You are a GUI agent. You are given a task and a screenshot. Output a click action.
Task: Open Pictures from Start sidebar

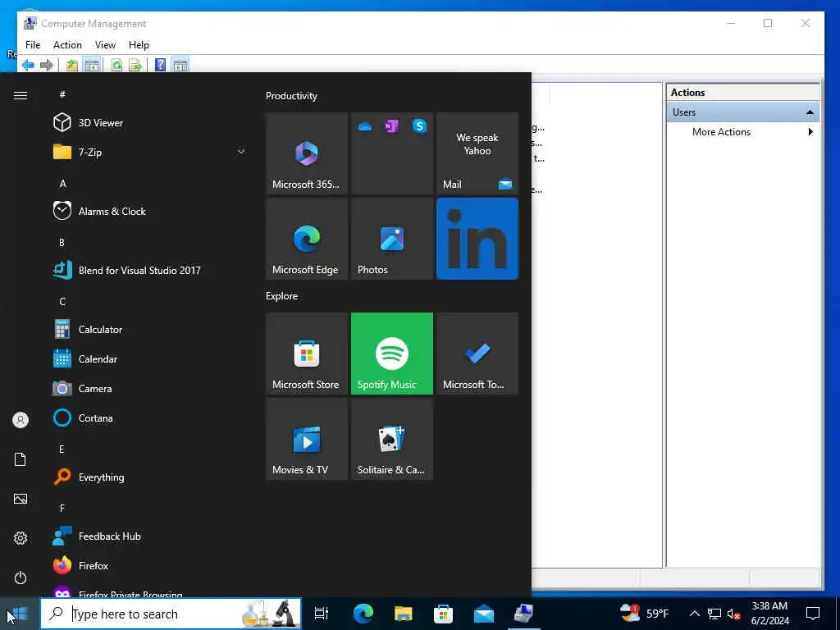click(21, 499)
